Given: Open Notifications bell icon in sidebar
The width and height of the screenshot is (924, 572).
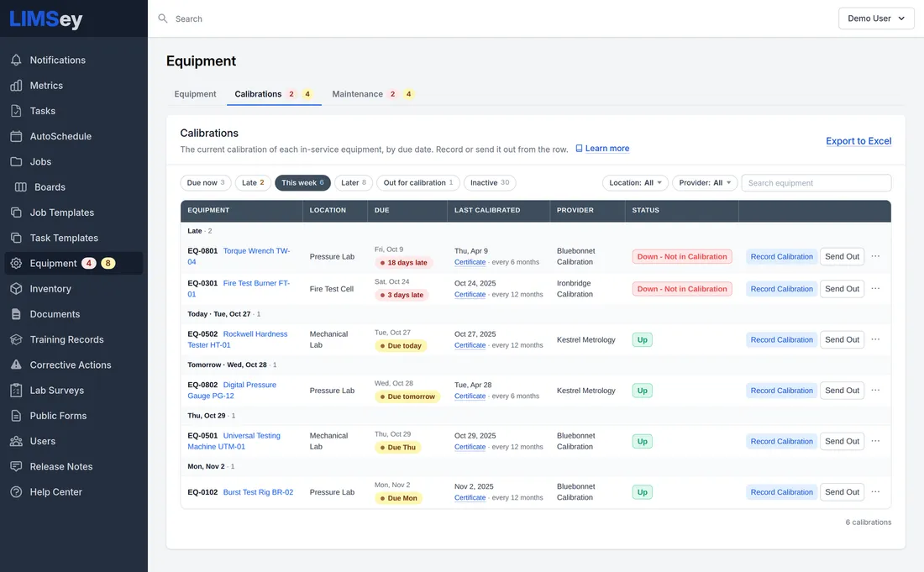Looking at the screenshot, I should pyautogui.click(x=17, y=60).
